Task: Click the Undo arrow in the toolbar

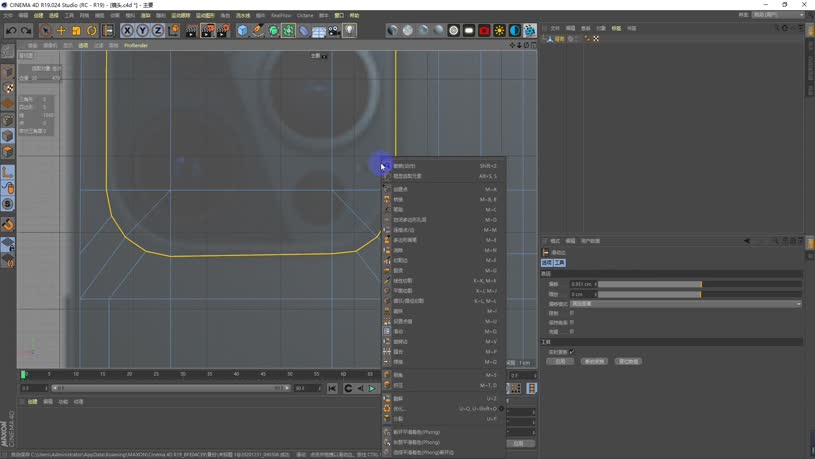Action: click(11, 31)
